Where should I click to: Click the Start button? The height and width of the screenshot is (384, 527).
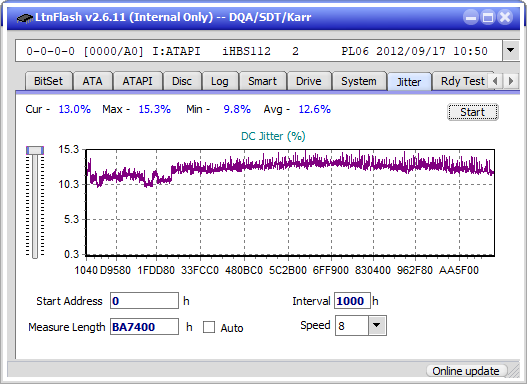pyautogui.click(x=473, y=112)
